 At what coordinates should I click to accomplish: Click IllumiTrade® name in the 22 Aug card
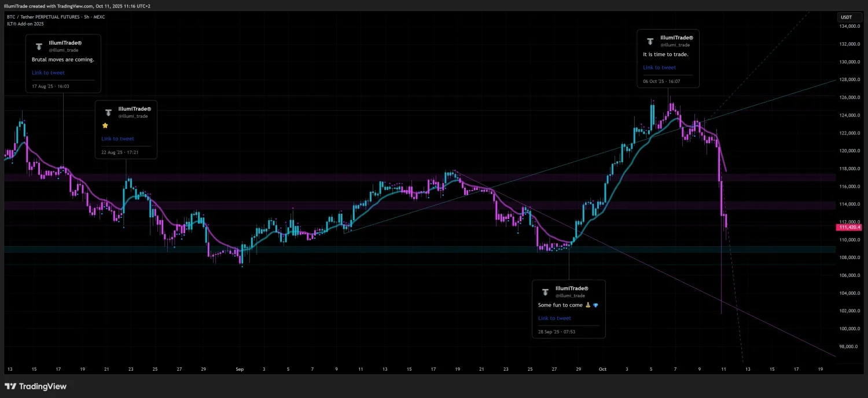coord(134,109)
